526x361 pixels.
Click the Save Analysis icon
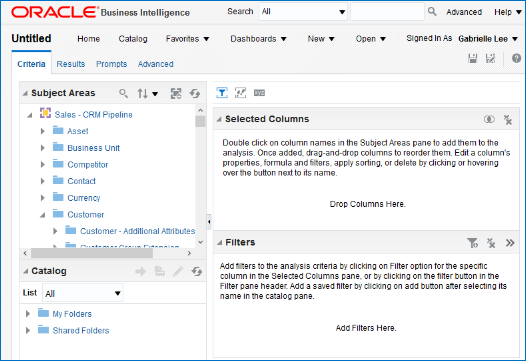pyautogui.click(x=473, y=58)
